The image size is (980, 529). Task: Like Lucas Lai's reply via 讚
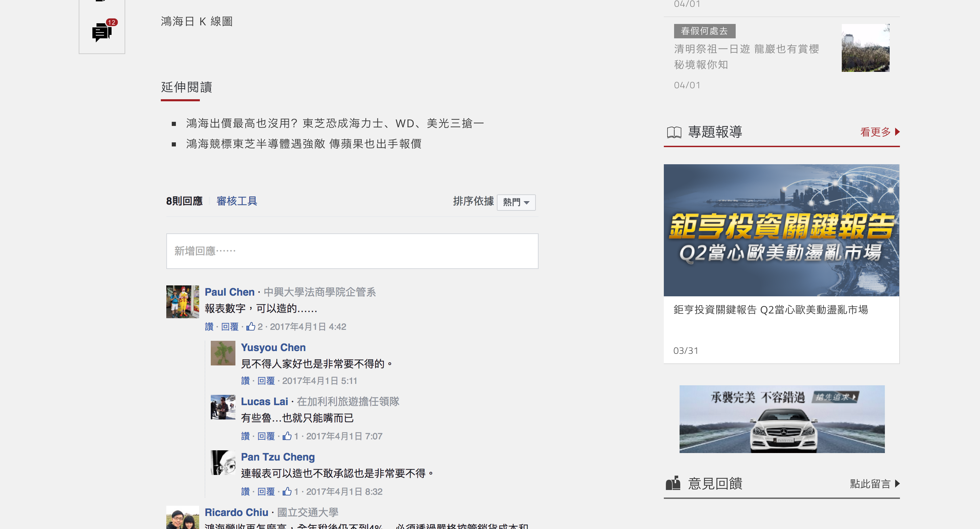(x=245, y=436)
